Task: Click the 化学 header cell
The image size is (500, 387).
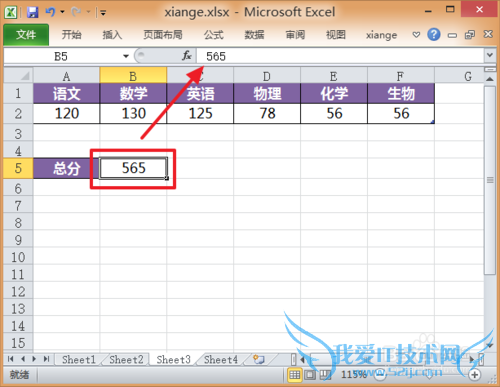Action: tap(334, 93)
